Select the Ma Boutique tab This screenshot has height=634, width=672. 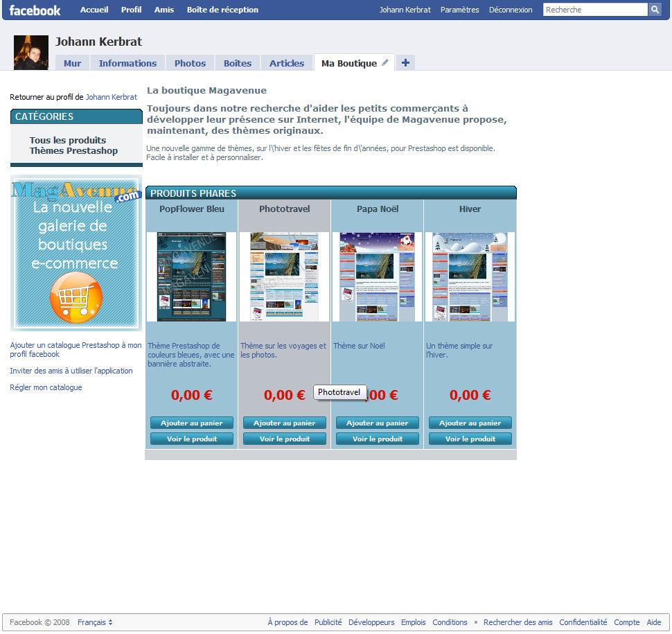pyautogui.click(x=349, y=63)
